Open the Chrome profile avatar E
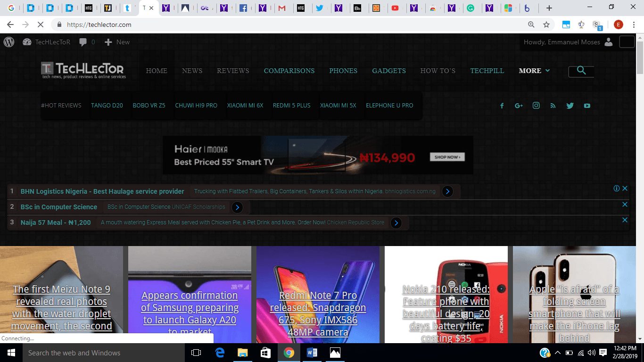644x362 pixels. (x=619, y=25)
